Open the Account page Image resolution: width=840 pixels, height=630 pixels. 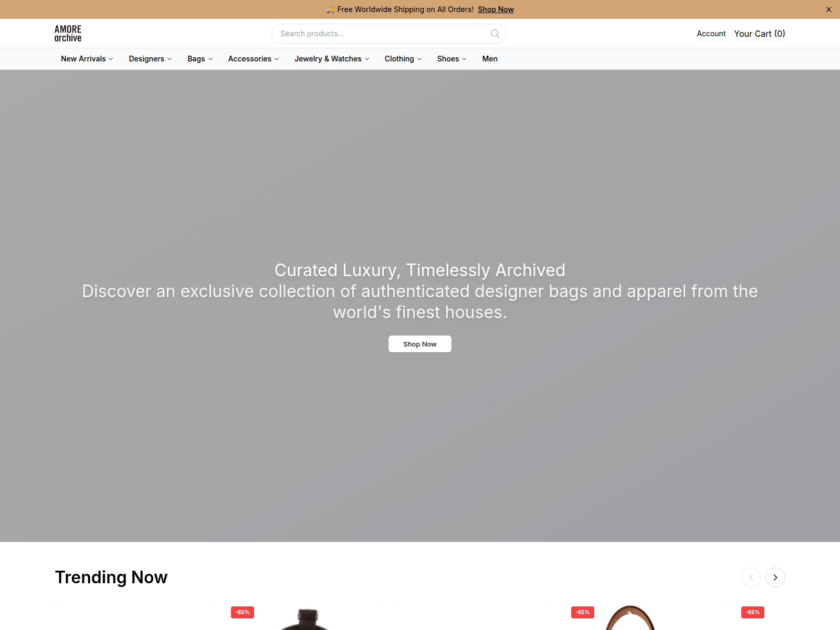(x=711, y=34)
